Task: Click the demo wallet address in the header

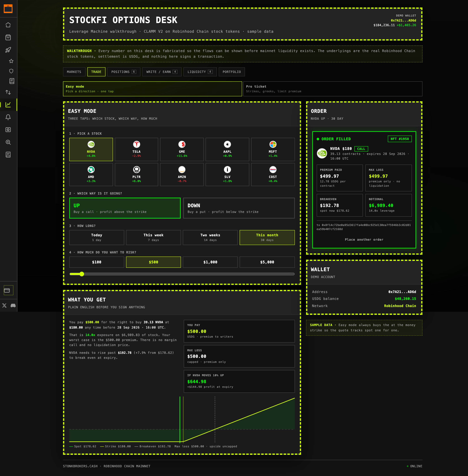Action: [x=403, y=20]
